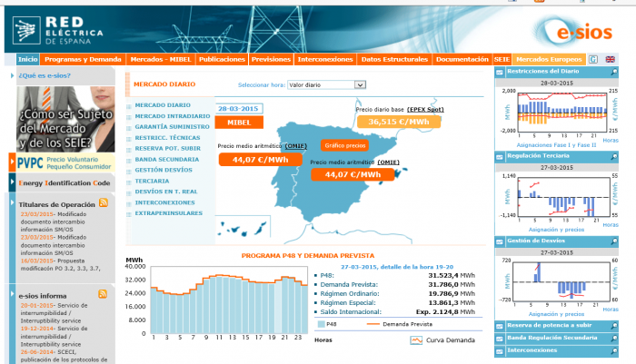Select Garantía Suministro in the list
Screen dimensions: 636x364
pyautogui.click(x=172, y=126)
